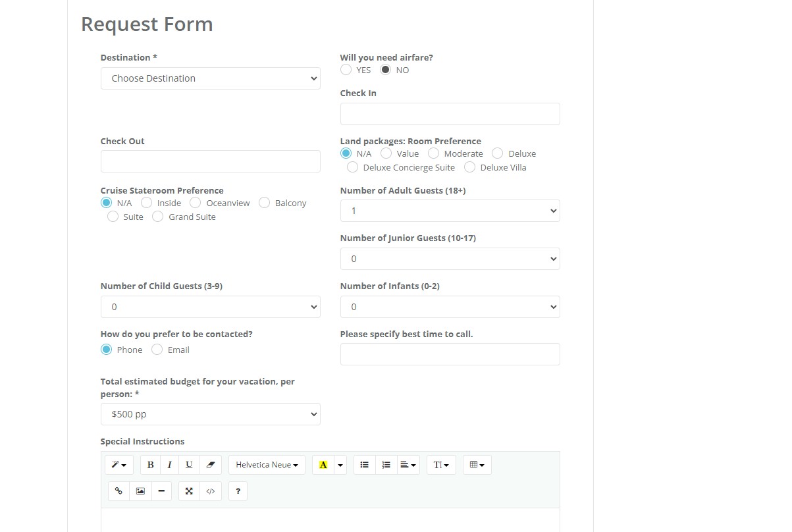This screenshot has height=532, width=792.
Task: Insert an image in Special Instructions editor
Action: click(x=140, y=491)
